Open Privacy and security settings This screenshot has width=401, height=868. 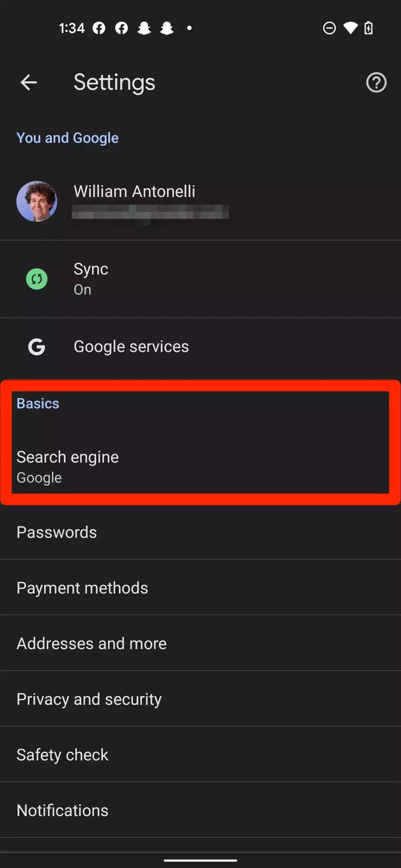coord(89,699)
